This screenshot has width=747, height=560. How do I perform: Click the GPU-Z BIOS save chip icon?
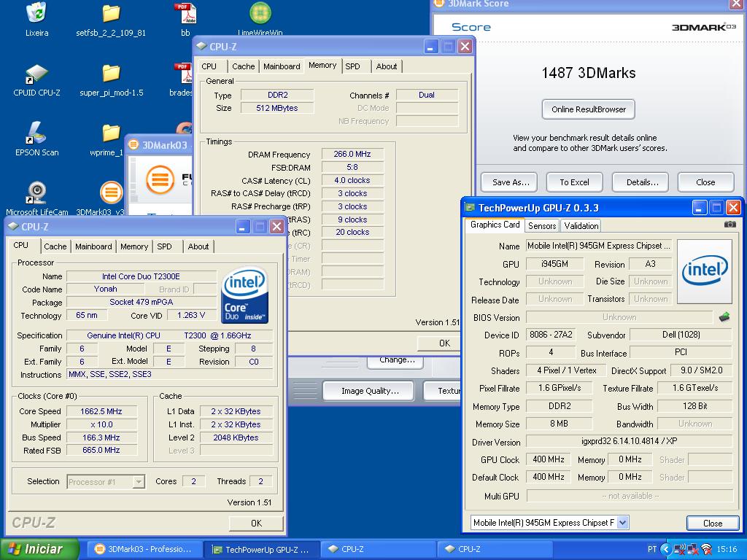click(724, 316)
